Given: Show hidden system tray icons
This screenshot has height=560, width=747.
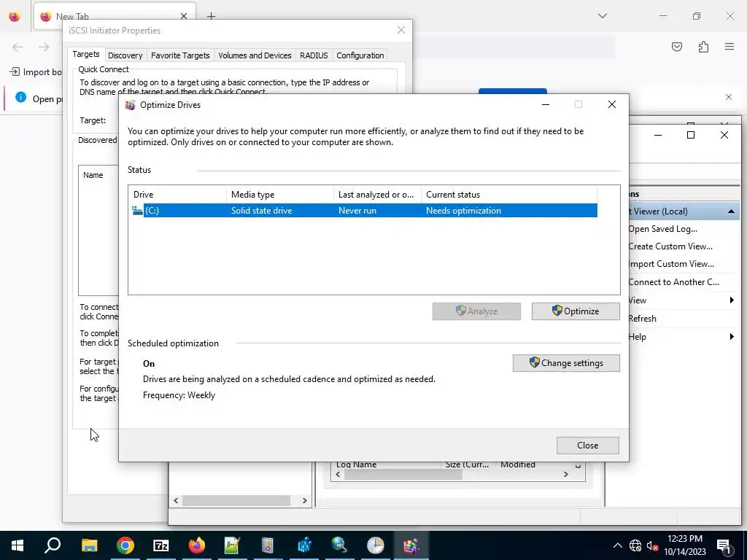Looking at the screenshot, I should point(617,545).
